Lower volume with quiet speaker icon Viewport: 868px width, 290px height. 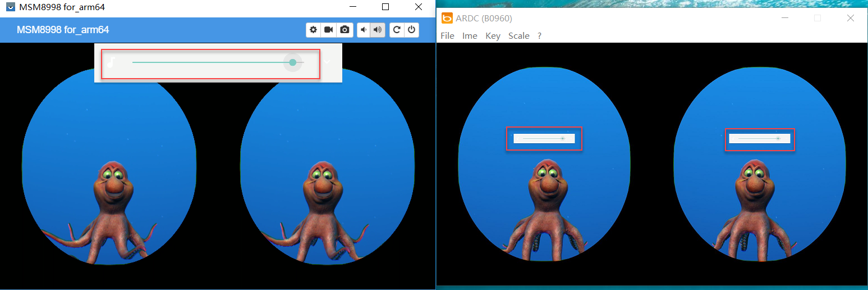tap(364, 30)
